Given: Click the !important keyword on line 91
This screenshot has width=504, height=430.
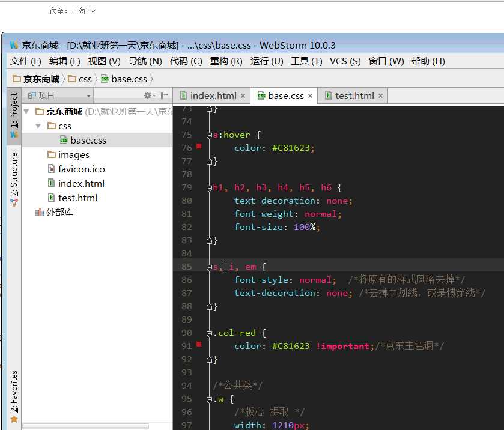Looking at the screenshot, I should coord(342,346).
